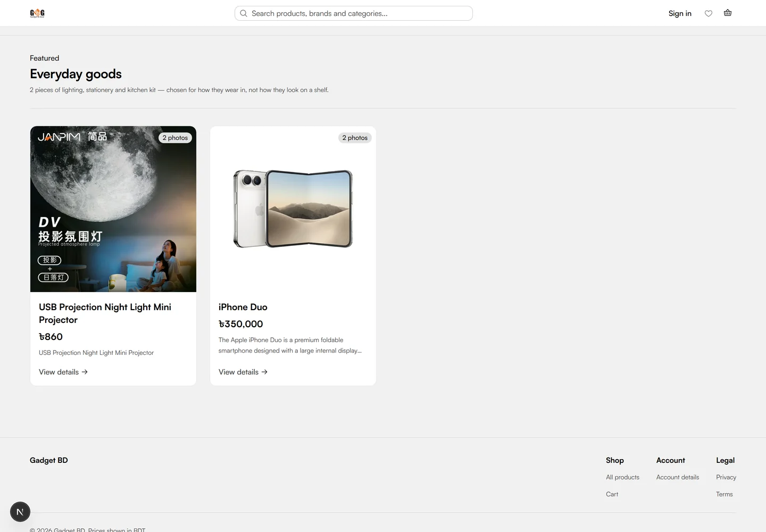Open the Cart footer link
Viewport: 766px width, 532px height.
612,494
